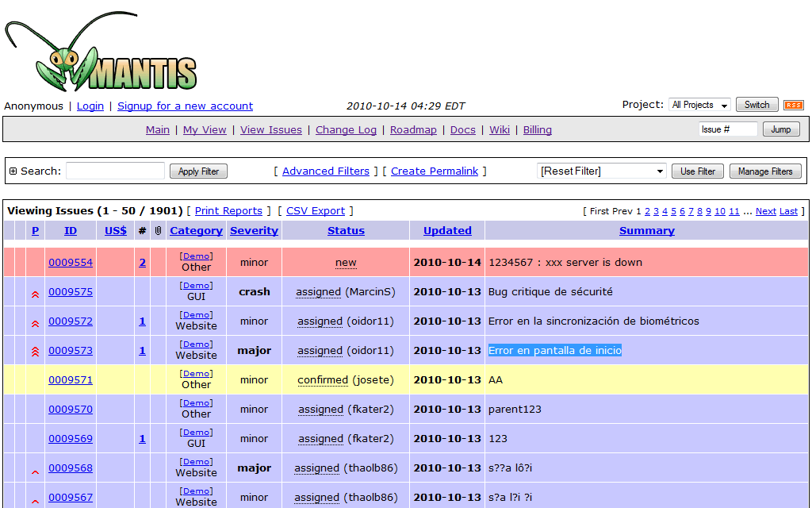Go to View Issues in navigation menu
Viewport: 812px width, 508px height.
[x=271, y=130]
